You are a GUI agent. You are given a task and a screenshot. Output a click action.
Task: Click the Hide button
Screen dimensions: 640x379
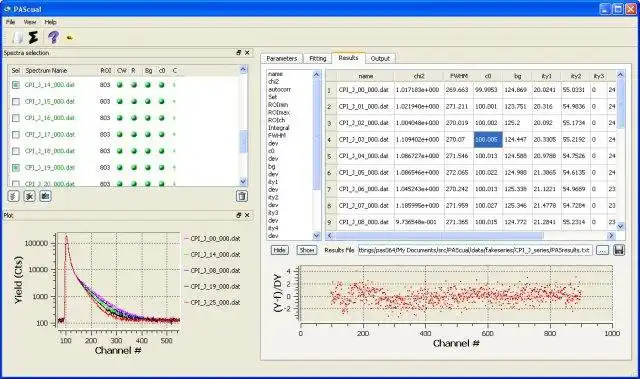tap(279, 250)
